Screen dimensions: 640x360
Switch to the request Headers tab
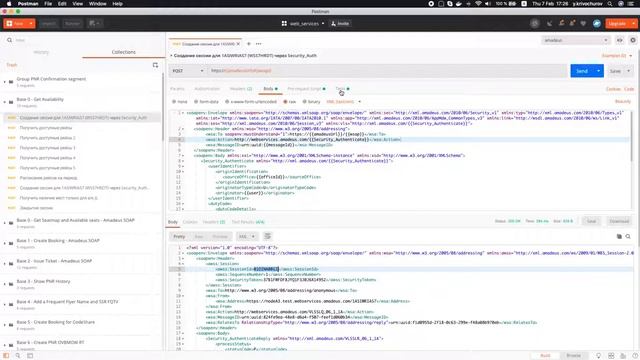coord(241,89)
